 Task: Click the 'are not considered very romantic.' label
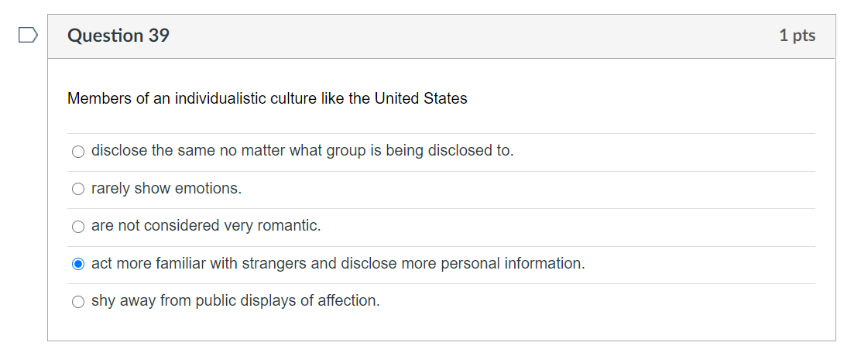point(206,226)
